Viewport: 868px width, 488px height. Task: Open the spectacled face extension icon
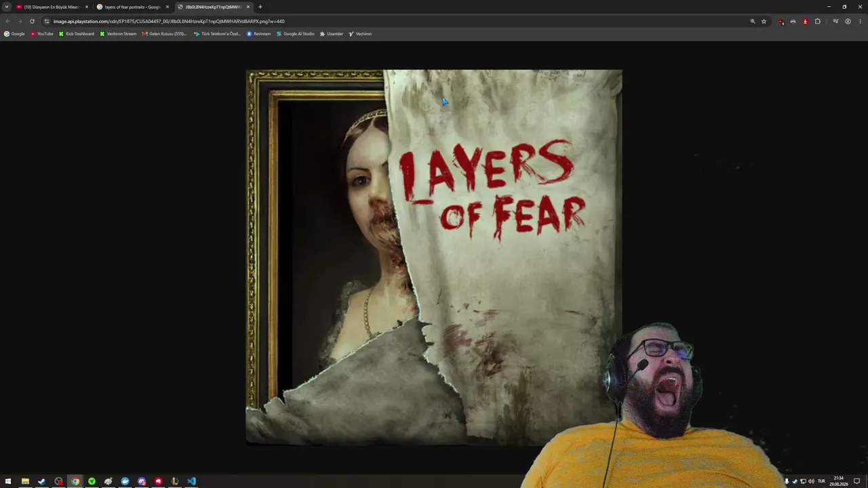(x=793, y=21)
